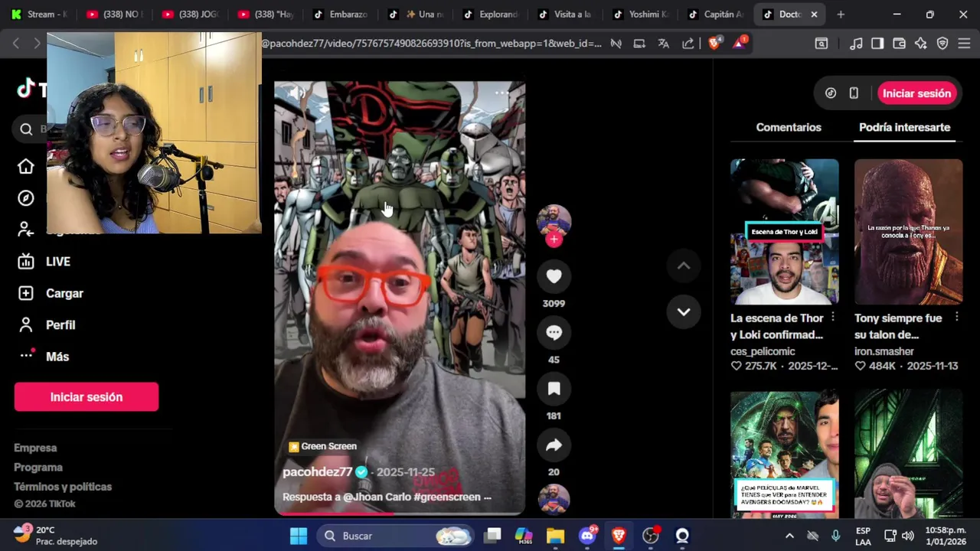Go to TikTok Home icon in sidebar
Image resolution: width=980 pixels, height=551 pixels.
pos(26,167)
